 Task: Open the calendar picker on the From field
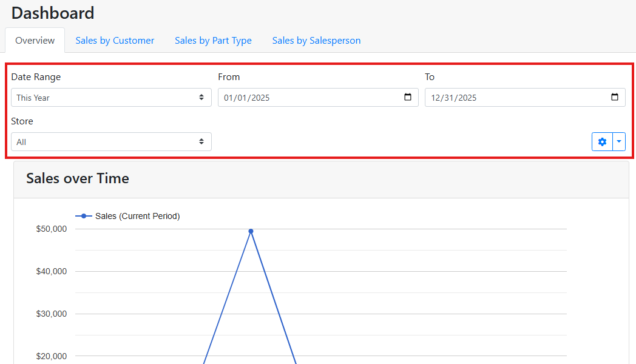(x=408, y=97)
